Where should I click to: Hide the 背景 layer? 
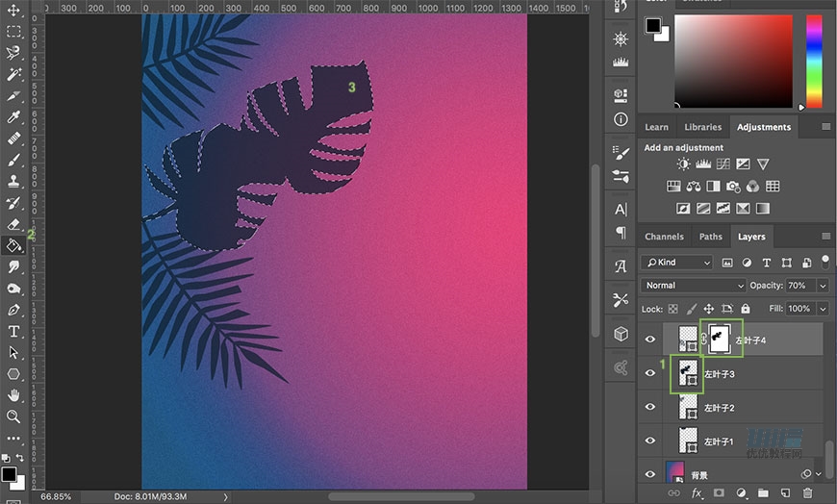tap(650, 474)
